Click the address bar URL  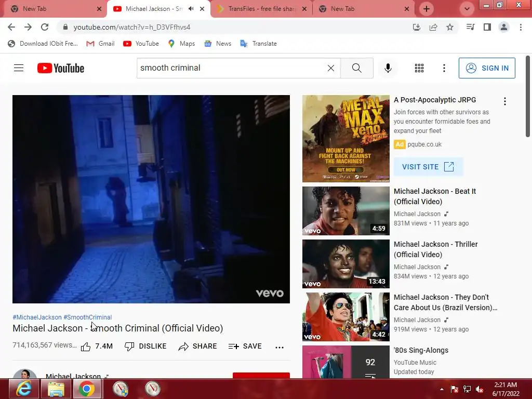click(132, 27)
